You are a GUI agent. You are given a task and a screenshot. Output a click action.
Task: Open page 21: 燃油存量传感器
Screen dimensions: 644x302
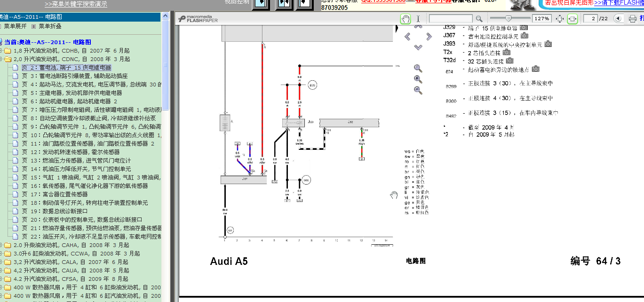92,228
